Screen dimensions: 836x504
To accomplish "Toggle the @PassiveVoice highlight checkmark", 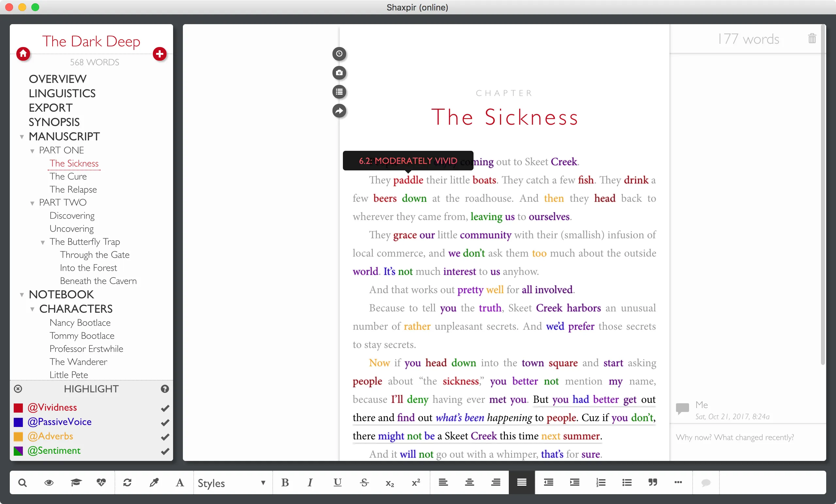I will 165,422.
